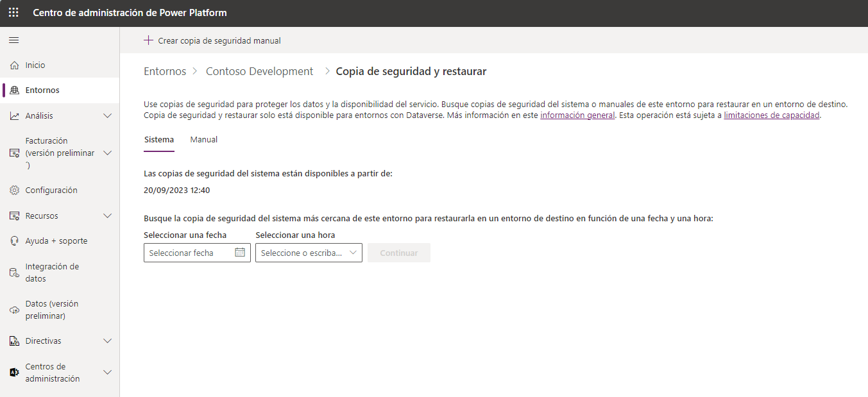Expand the Centros de administración section
868x397 pixels.
(x=107, y=372)
